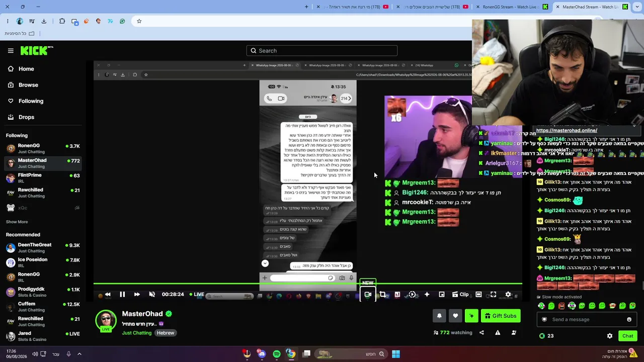Screen dimensions: 644x362
Task: Open Chrome downloads icon
Action: [x=44, y=21]
